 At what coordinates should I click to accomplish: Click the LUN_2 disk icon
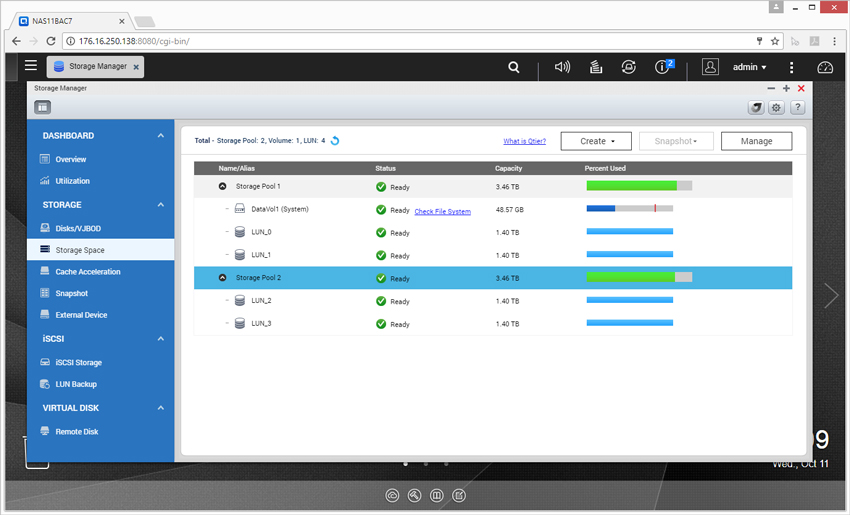point(240,300)
